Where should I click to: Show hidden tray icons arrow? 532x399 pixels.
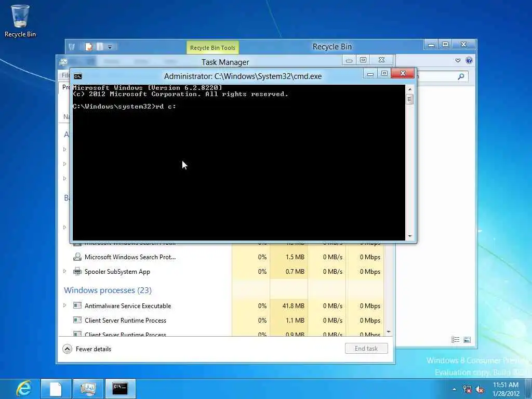click(x=454, y=389)
